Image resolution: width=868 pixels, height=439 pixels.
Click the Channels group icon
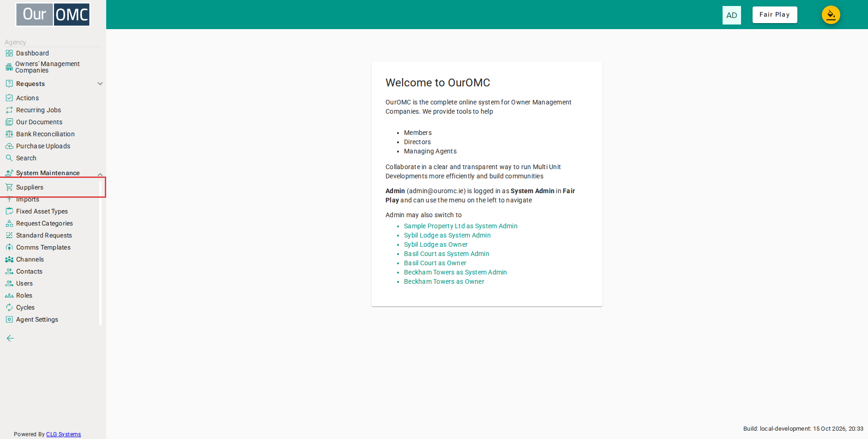pyautogui.click(x=9, y=259)
